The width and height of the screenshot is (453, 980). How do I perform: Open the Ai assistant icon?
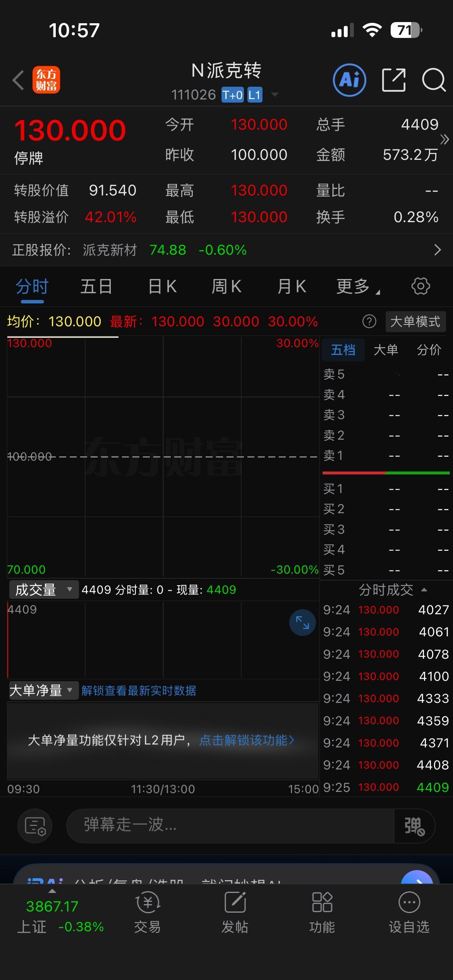point(350,80)
